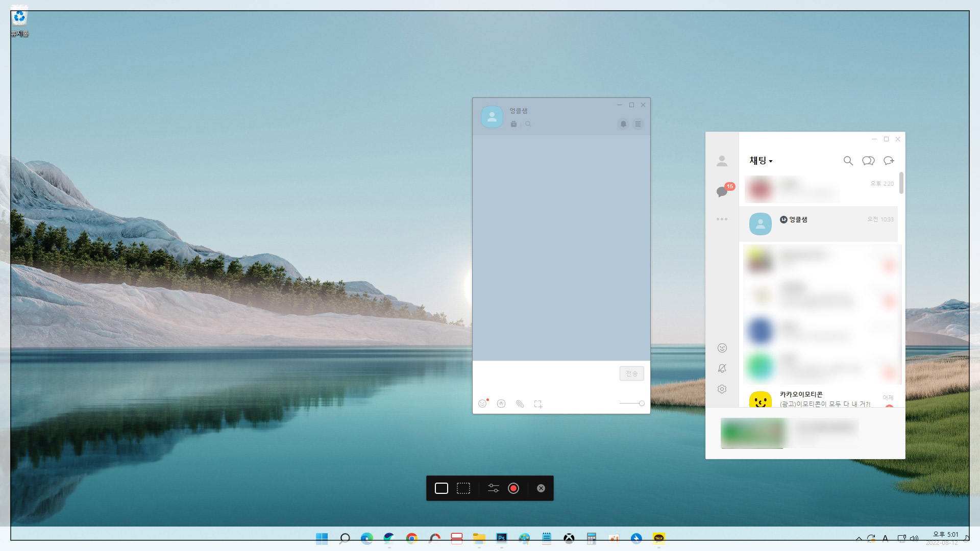980x551 pixels.
Task: Open the chats tab with the 15 badge
Action: tap(722, 192)
